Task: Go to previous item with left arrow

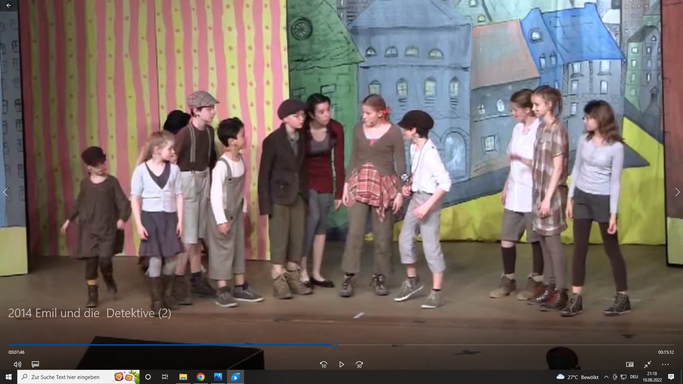Action: click(6, 192)
